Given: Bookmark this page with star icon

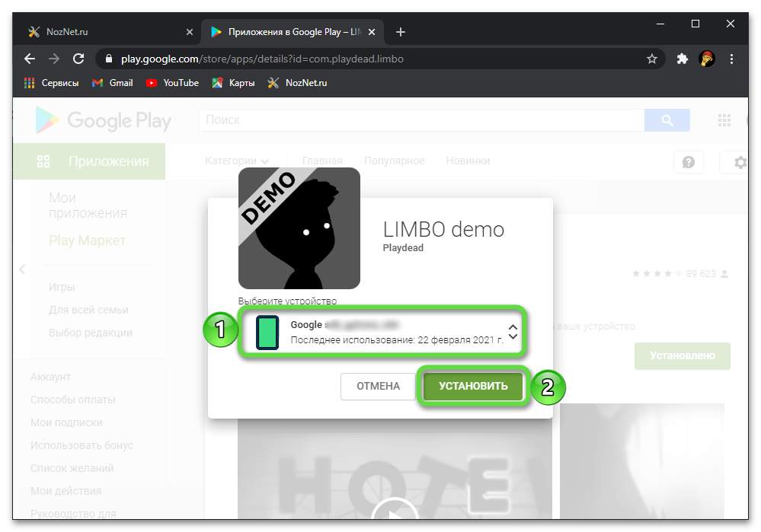Looking at the screenshot, I should click(x=652, y=59).
